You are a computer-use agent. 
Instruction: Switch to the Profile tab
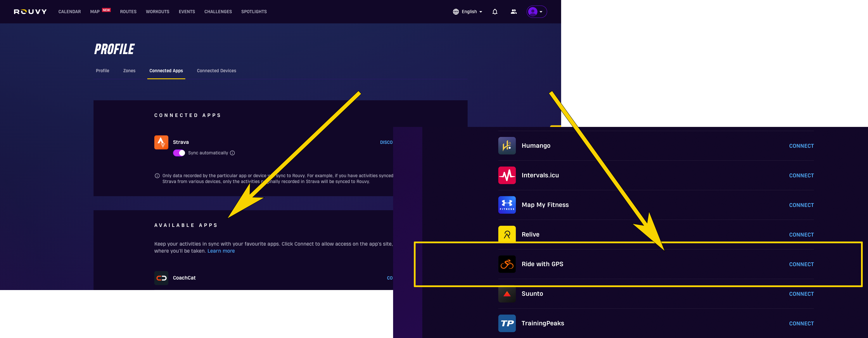pyautogui.click(x=102, y=71)
